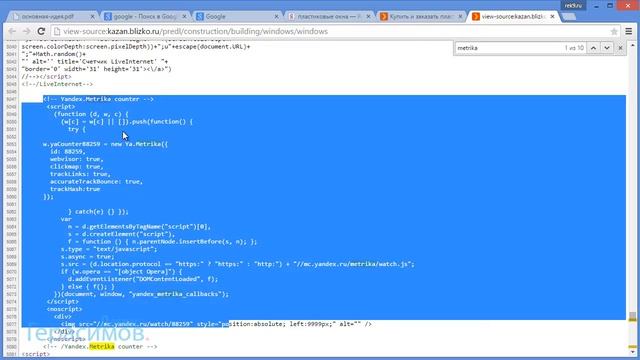Switch to the 'google - Поиск в Google' tab
Image resolution: width=640 pixels, height=360 pixels.
pyautogui.click(x=142, y=17)
